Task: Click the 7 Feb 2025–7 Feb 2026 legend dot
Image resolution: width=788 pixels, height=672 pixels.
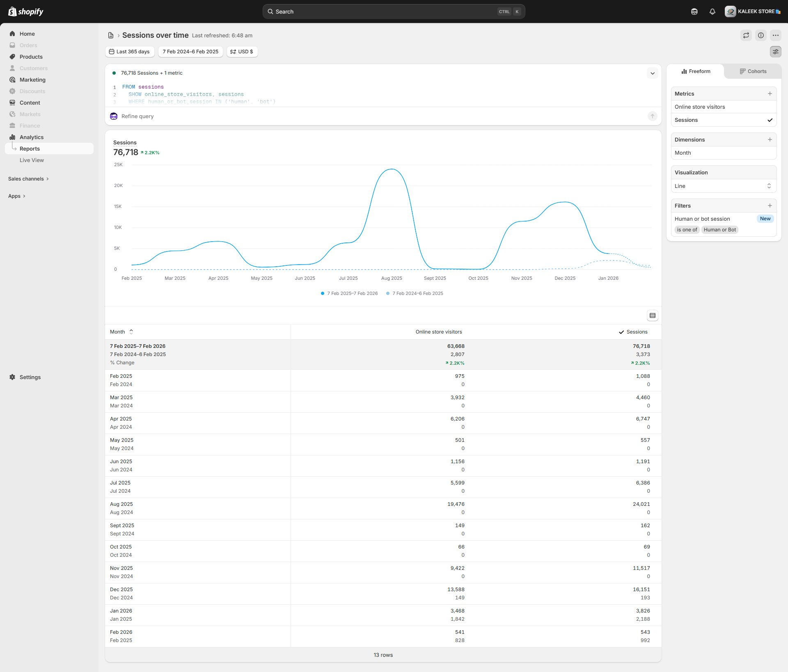Action: 323,293
